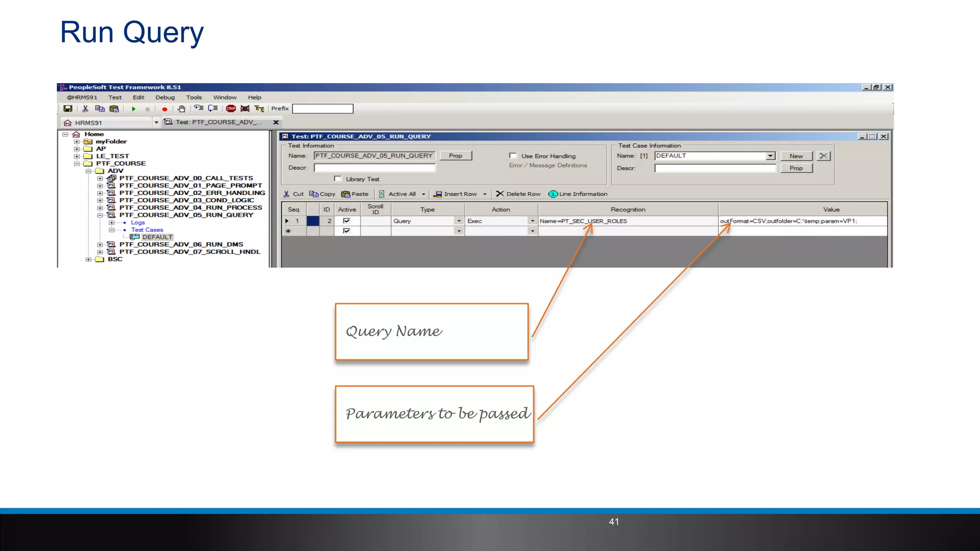Screen dimensions: 980x551
Task: Click the New test case button
Action: [796, 156]
